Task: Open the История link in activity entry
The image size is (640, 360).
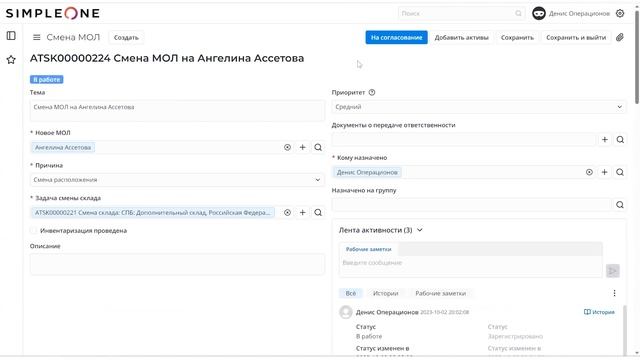Action: (599, 312)
